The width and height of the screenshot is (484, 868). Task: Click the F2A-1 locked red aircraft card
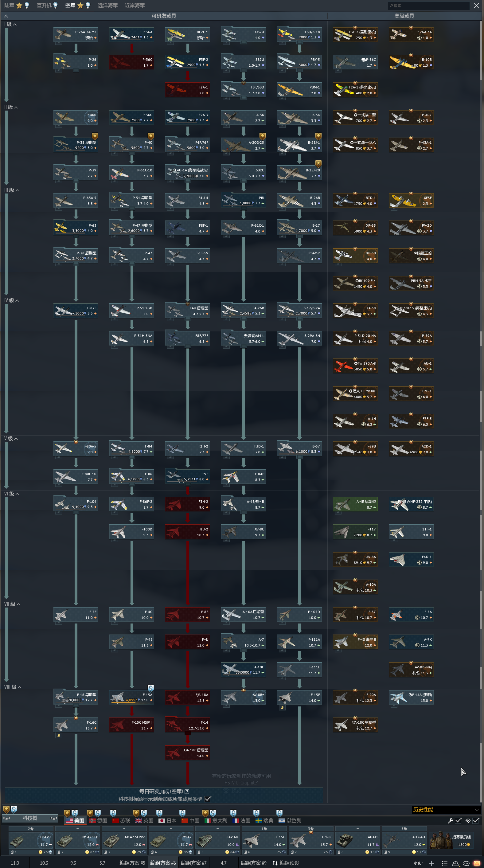coord(188,90)
